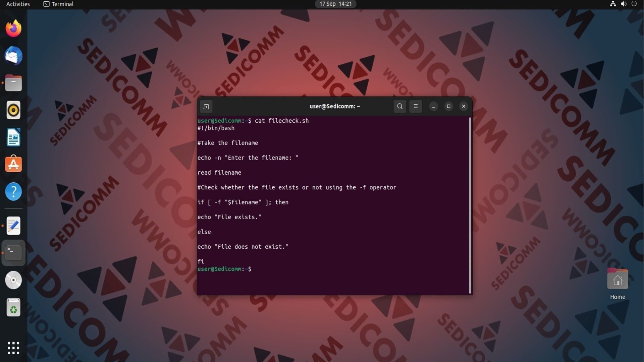Click the 'echo -n "Enter the filename: "' line
This screenshot has width=644, height=362.
[x=248, y=158]
